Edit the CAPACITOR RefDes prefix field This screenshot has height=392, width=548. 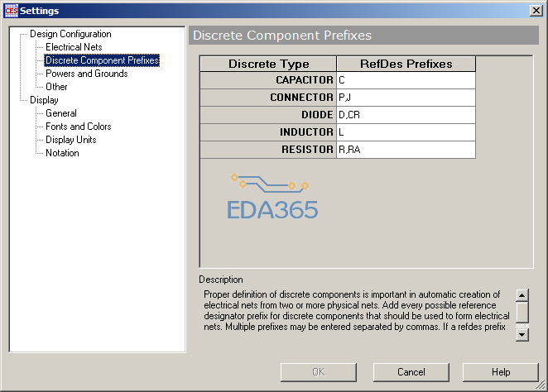(406, 80)
